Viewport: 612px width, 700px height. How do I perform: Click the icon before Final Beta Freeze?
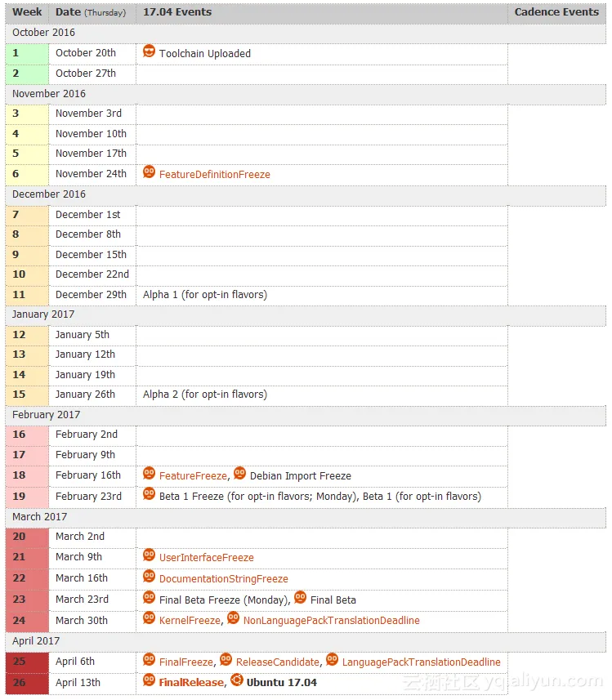pos(149,598)
